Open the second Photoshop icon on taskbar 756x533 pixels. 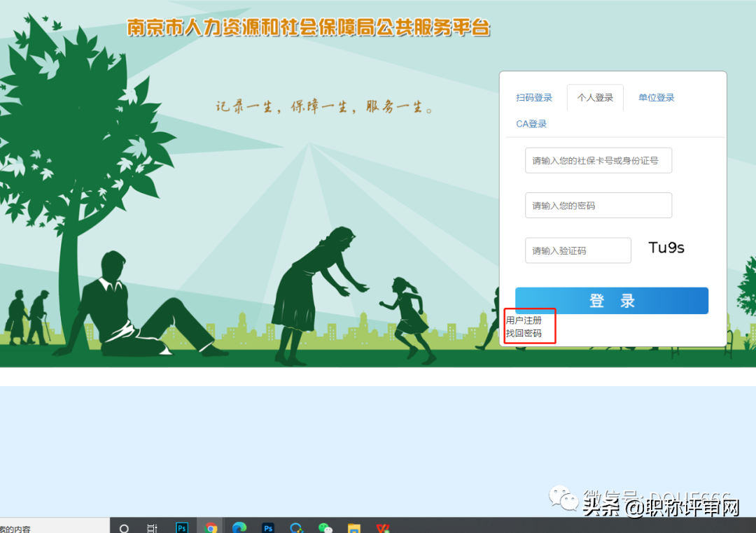point(267,527)
